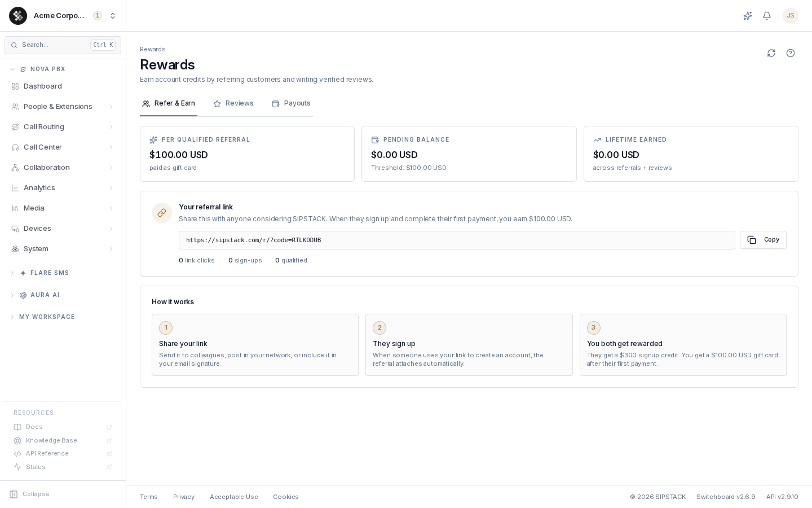Expand the Analytics chevron
Image resolution: width=812 pixels, height=508 pixels.
click(111, 188)
